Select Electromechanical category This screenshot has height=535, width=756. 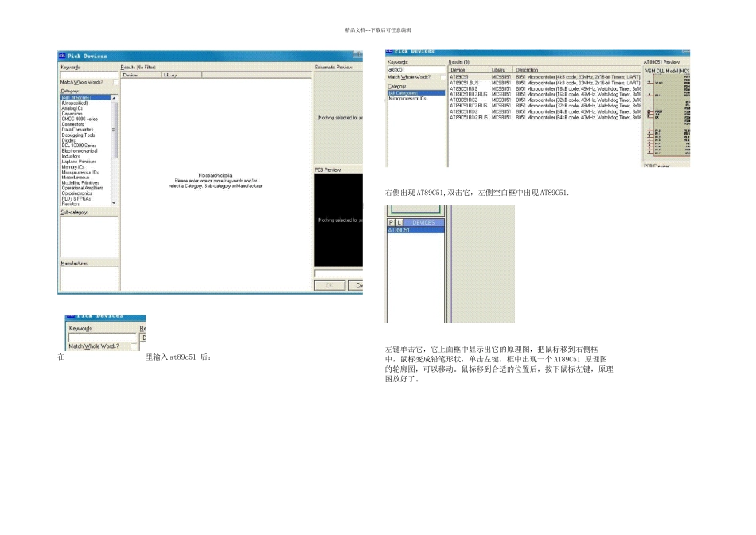(85, 150)
